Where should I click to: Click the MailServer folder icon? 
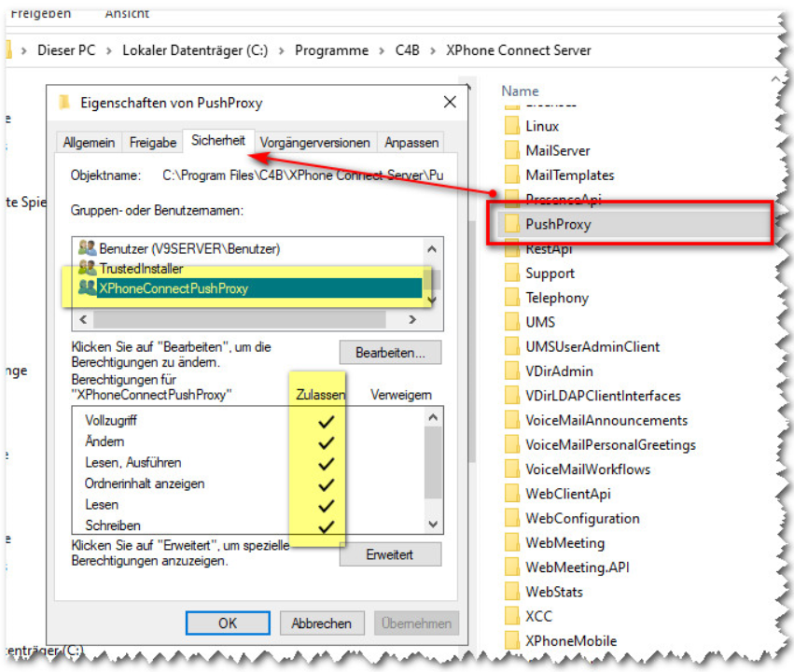tap(512, 150)
